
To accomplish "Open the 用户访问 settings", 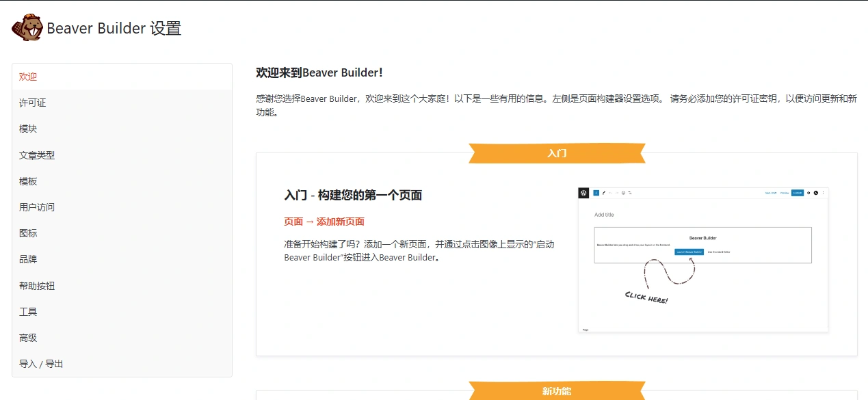I will pos(36,207).
